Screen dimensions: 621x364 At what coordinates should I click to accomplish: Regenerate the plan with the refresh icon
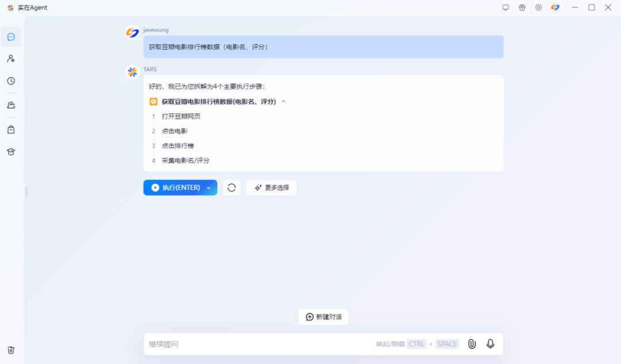(x=232, y=187)
